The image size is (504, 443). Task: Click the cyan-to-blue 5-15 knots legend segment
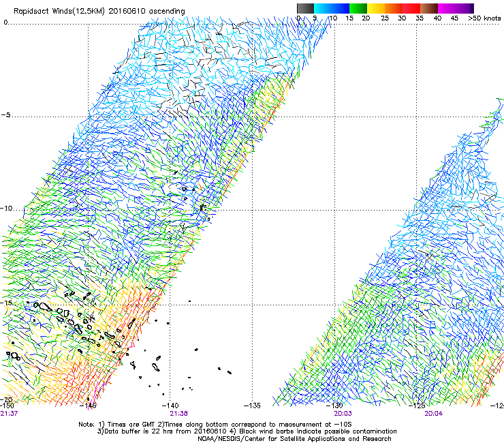[332, 8]
